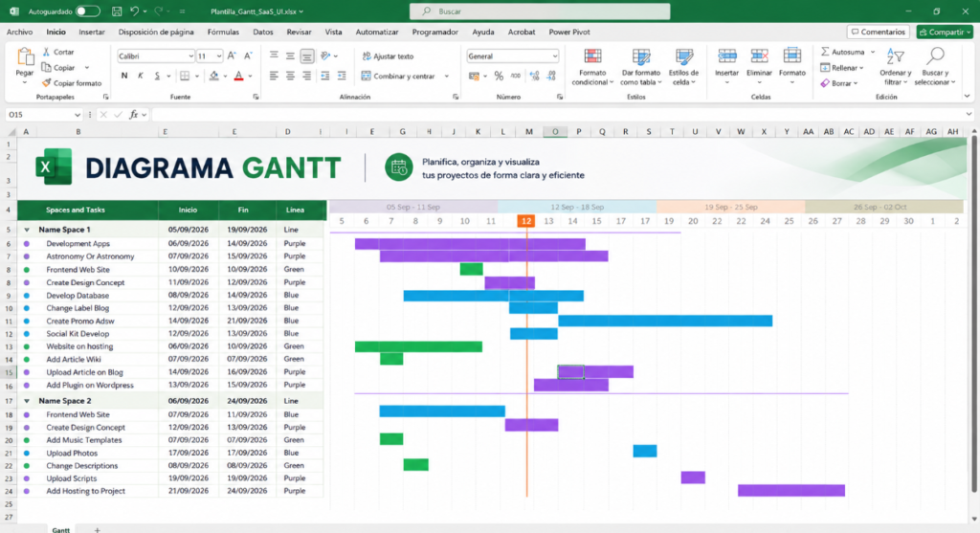
Task: Click increase decimal places icon
Action: (534, 77)
